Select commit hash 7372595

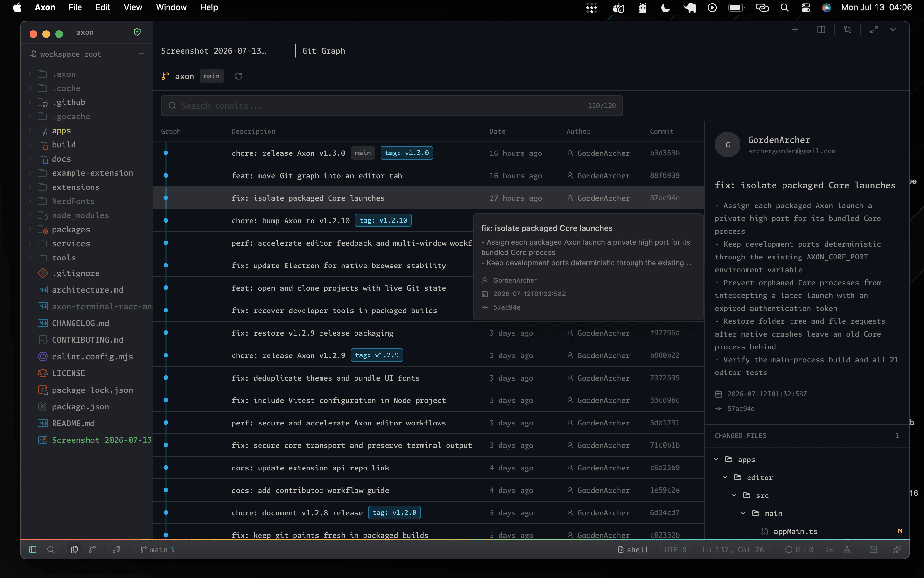tap(665, 378)
